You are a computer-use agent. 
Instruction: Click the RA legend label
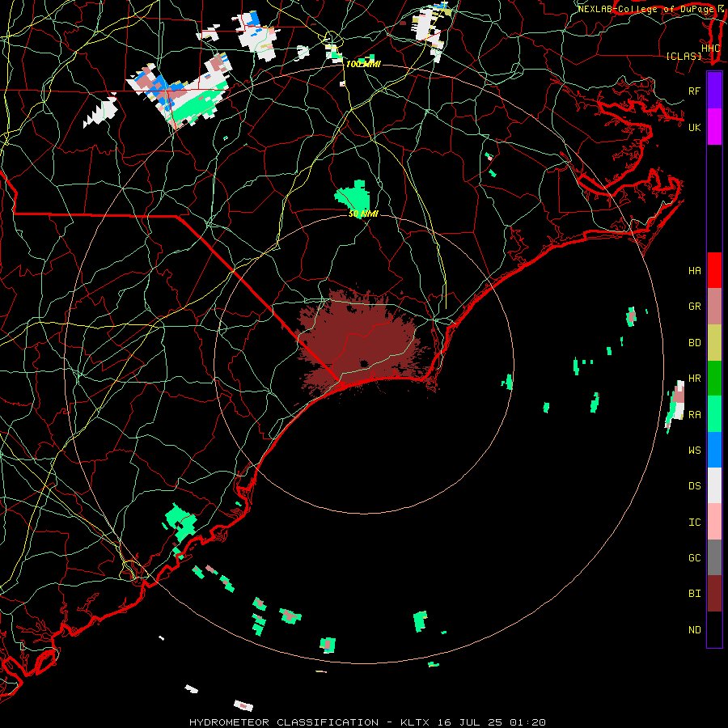tap(694, 415)
